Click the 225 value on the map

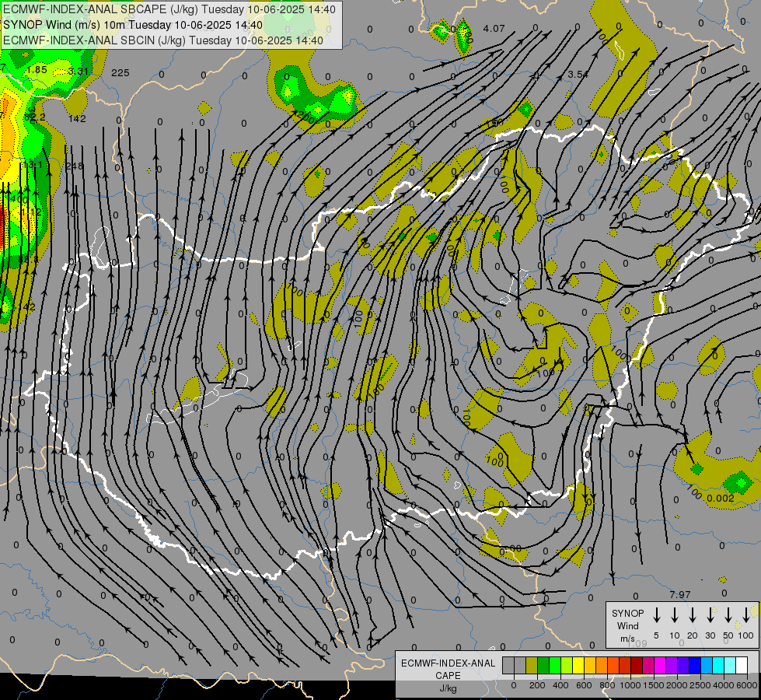120,73
